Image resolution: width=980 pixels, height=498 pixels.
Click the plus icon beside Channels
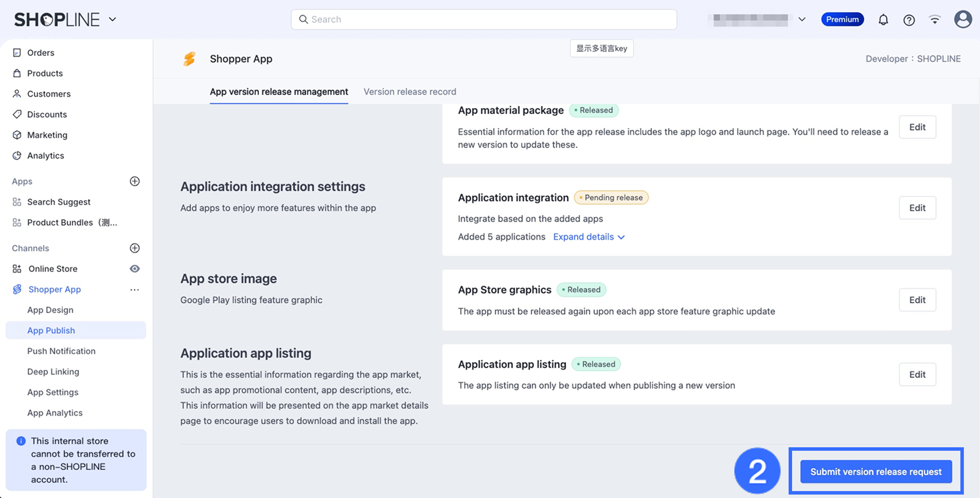click(135, 248)
